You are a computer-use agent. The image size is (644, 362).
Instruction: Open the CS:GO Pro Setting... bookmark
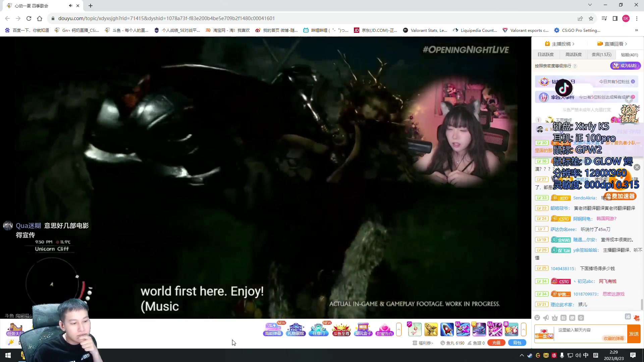(x=577, y=30)
